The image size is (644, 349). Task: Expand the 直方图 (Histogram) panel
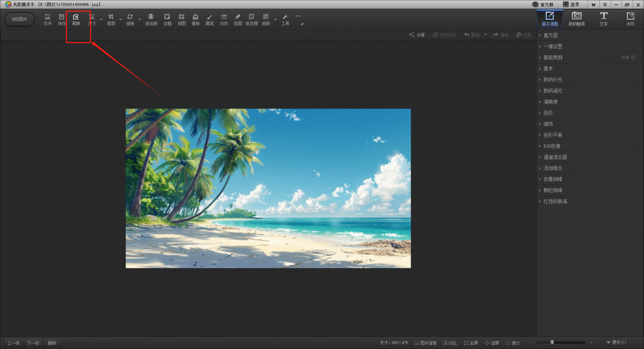tap(550, 36)
